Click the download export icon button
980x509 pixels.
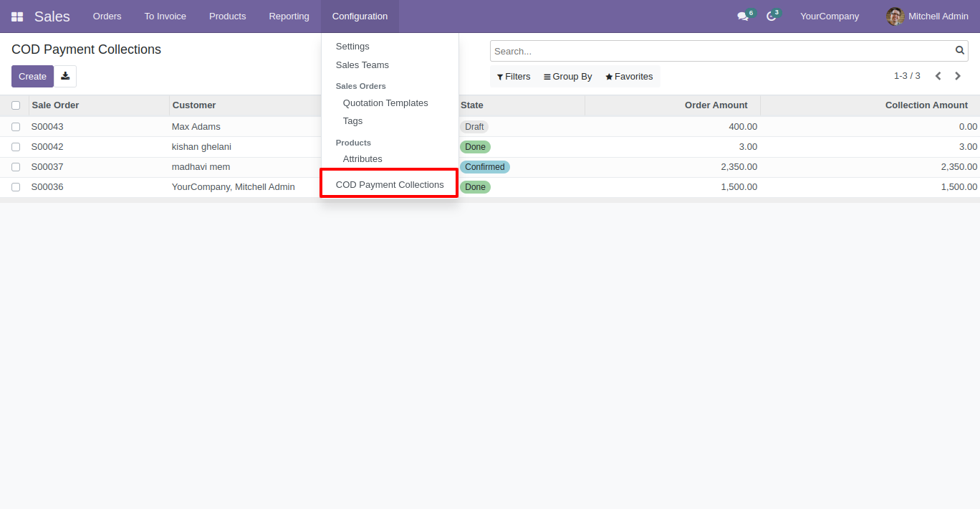point(65,76)
